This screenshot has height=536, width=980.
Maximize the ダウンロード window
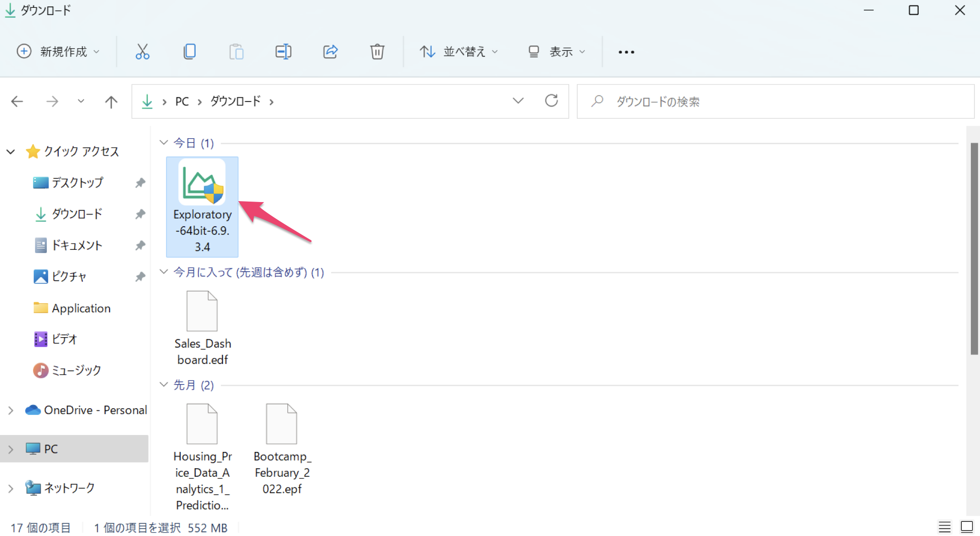pyautogui.click(x=914, y=10)
